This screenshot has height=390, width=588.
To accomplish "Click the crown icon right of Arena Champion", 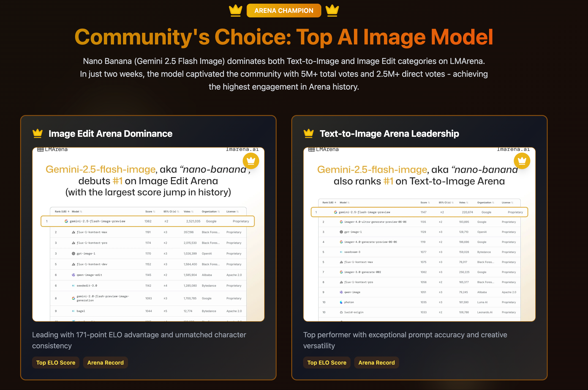I will tap(332, 11).
